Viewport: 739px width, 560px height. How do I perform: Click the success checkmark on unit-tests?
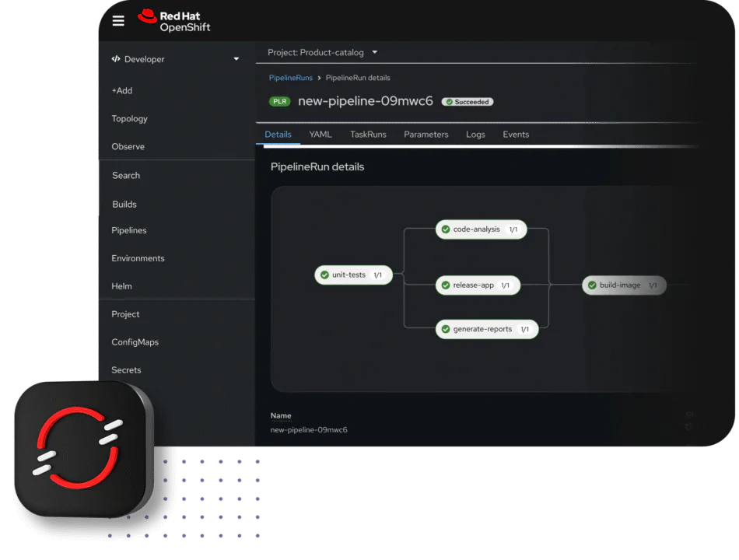tap(326, 275)
